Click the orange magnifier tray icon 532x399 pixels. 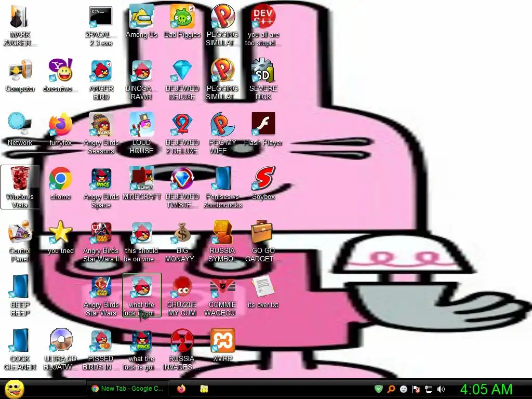coord(391,389)
